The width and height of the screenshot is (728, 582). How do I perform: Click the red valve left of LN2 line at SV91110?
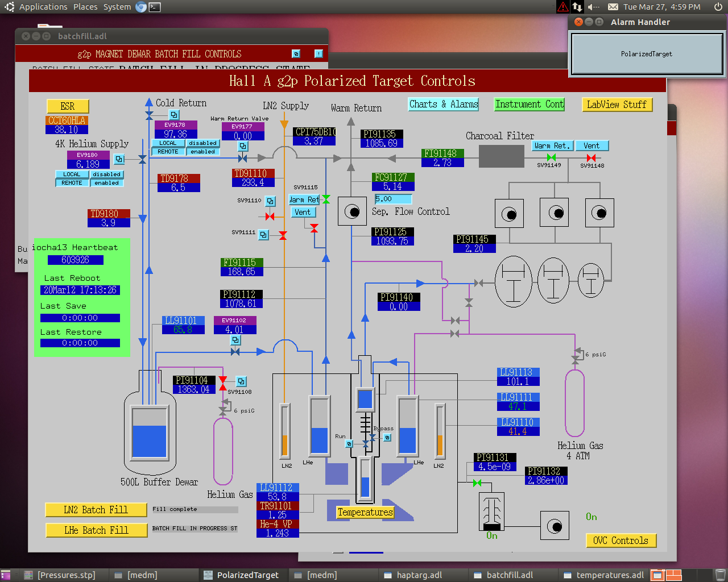point(270,217)
